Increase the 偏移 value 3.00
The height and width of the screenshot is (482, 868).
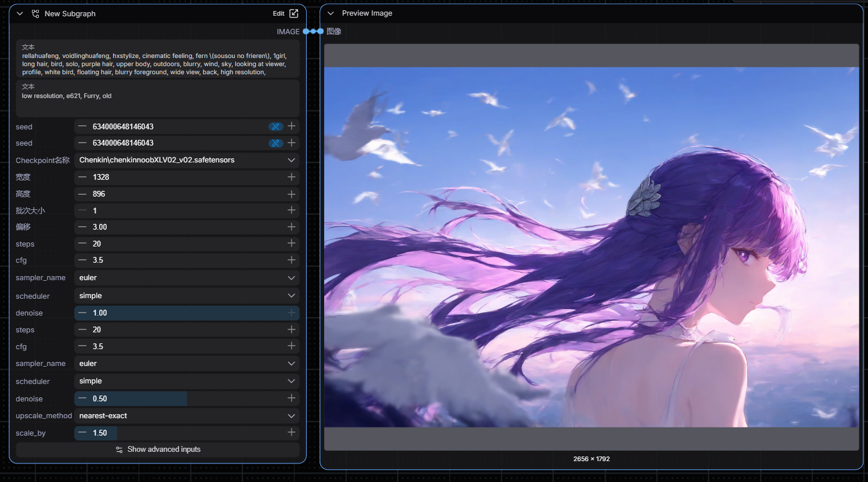[292, 227]
